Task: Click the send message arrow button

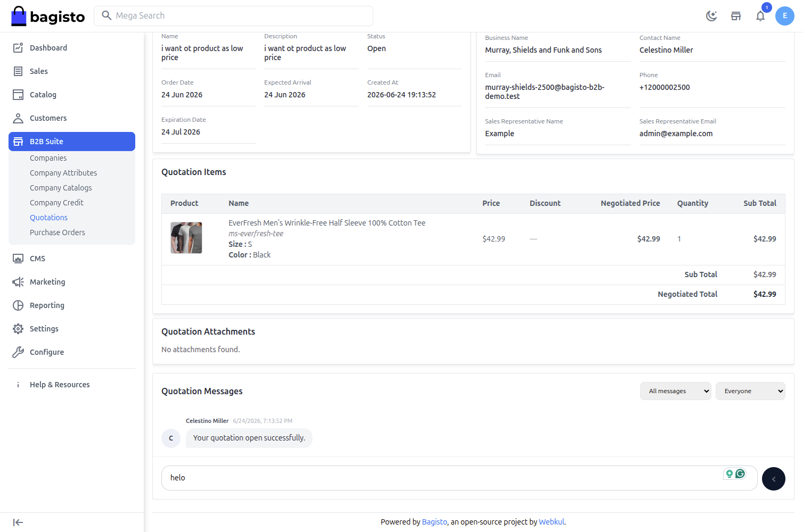Action: pyautogui.click(x=774, y=479)
